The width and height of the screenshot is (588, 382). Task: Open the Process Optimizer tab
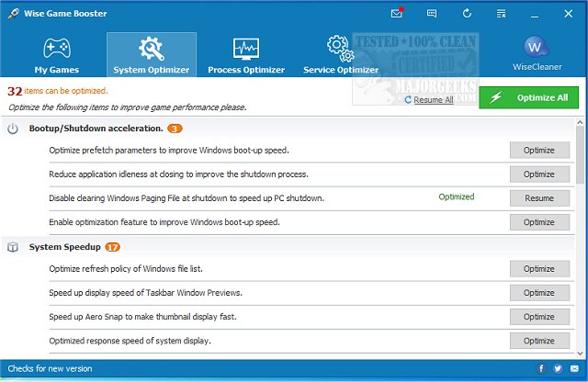pyautogui.click(x=246, y=55)
